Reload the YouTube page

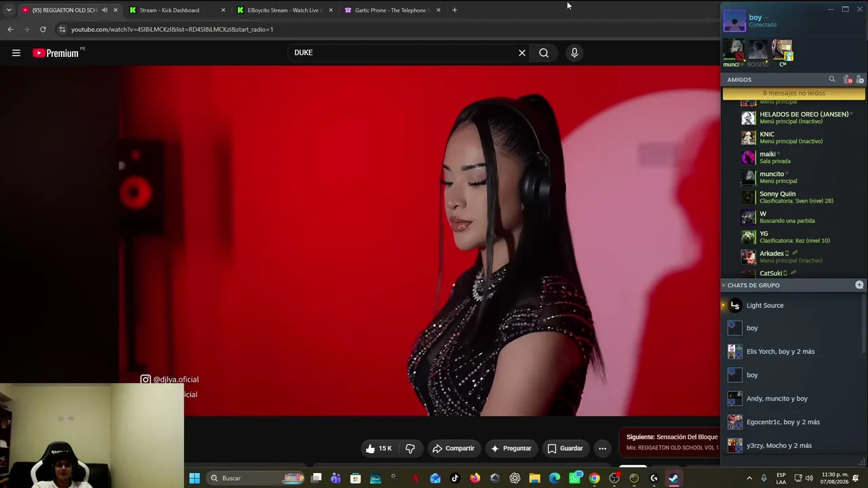(x=43, y=29)
